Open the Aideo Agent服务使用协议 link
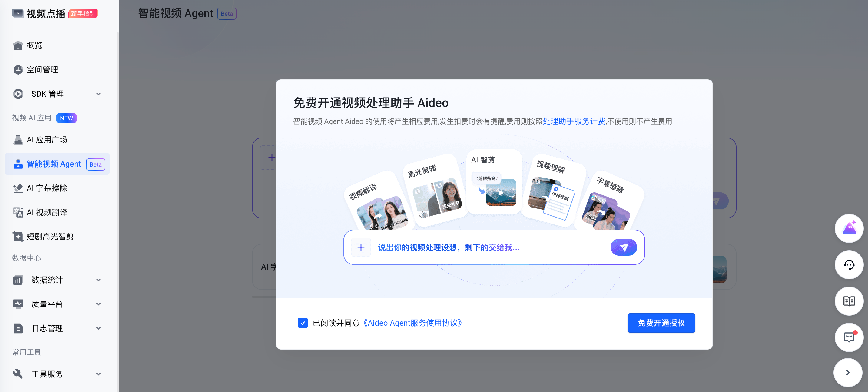Viewport: 868px width, 392px height. click(413, 323)
